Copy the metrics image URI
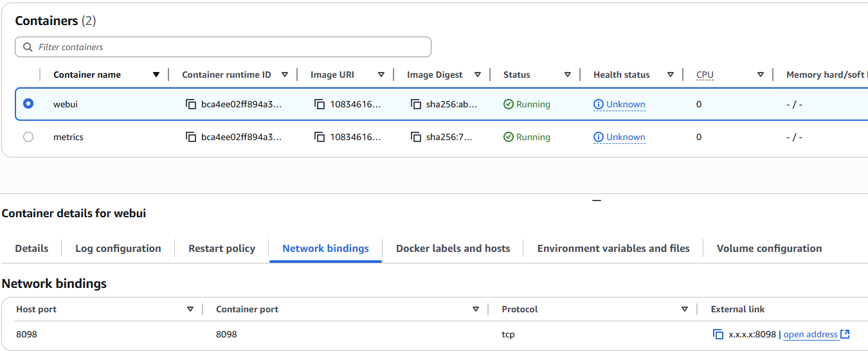Screen dimensions: 868x356 [320, 137]
